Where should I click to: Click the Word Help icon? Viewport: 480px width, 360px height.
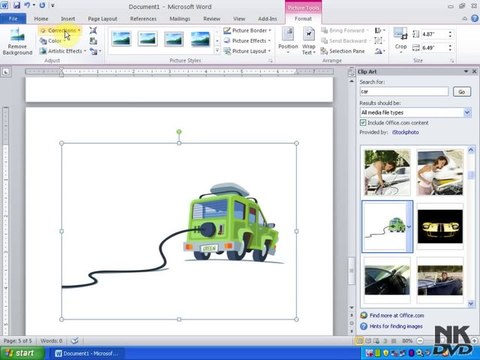pyautogui.click(x=475, y=19)
